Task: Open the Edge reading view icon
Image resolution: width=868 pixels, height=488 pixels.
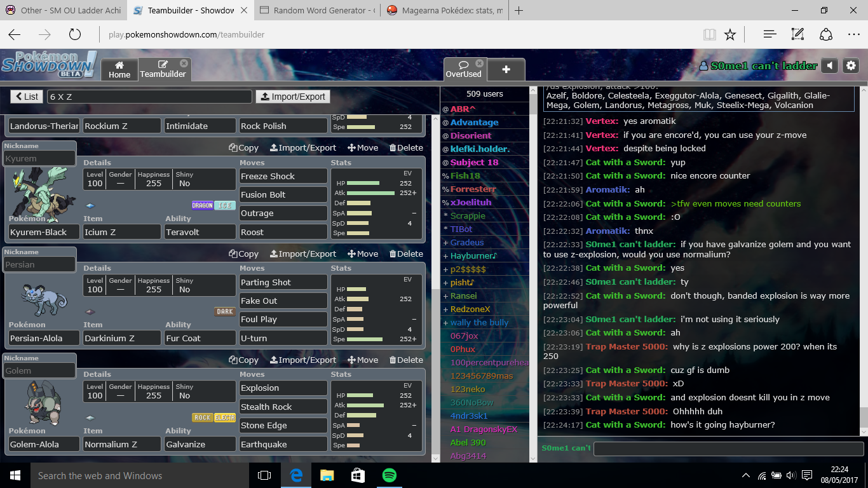Action: [x=709, y=34]
